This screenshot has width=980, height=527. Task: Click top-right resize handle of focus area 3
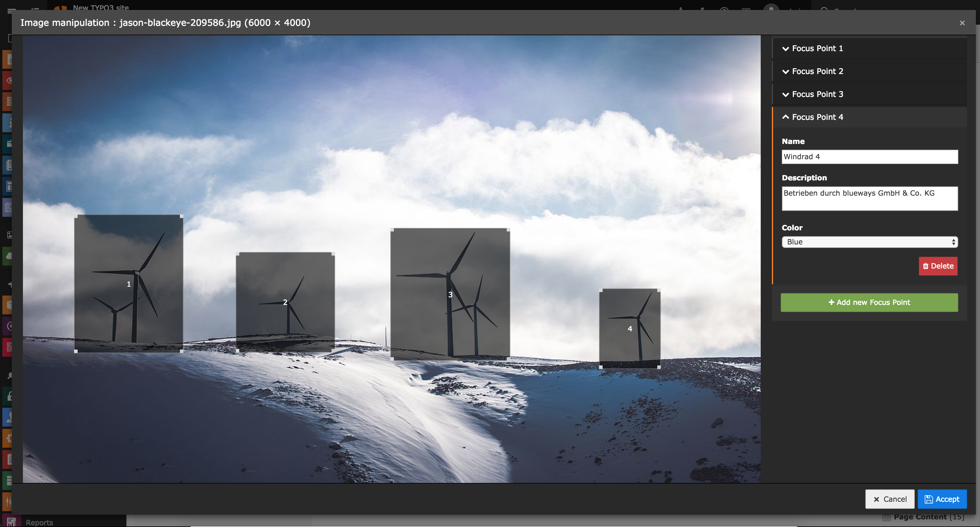point(508,230)
